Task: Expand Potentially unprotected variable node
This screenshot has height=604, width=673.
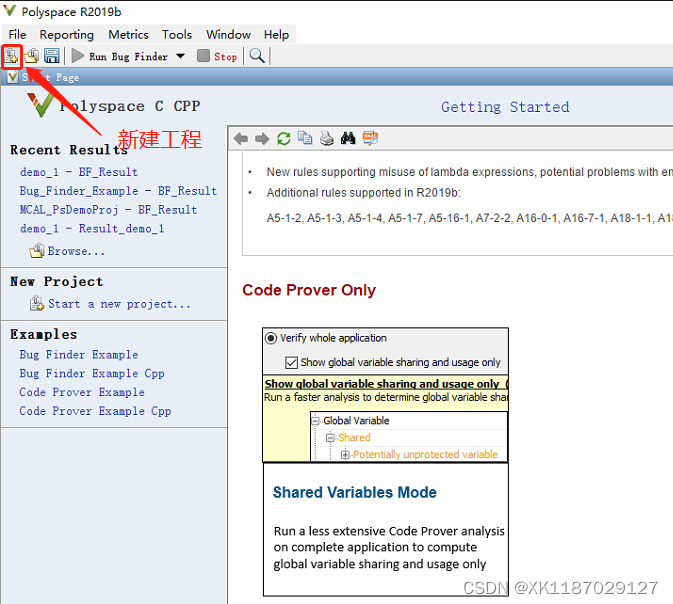Action: click(x=345, y=455)
